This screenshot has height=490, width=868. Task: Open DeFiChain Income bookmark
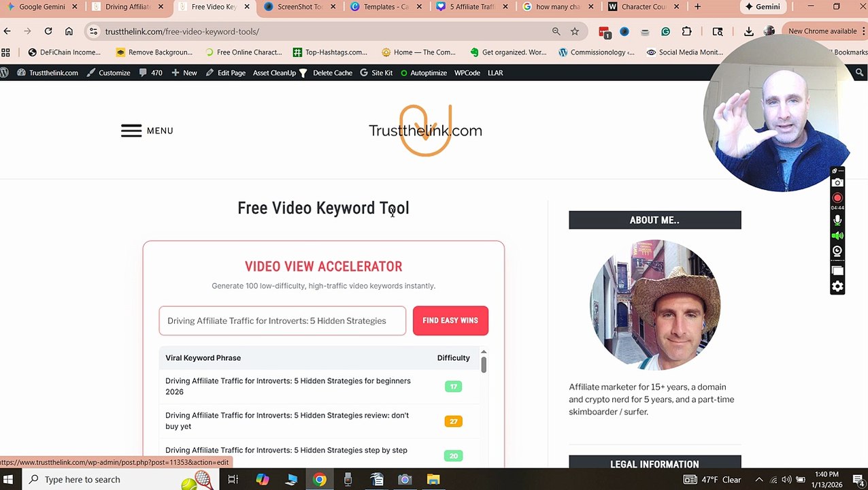coord(64,52)
